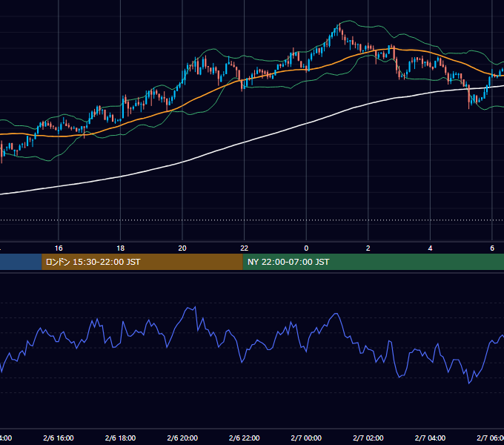Click the '4' hour label on price chart axis
The image size is (504, 445).
pyautogui.click(x=430, y=248)
